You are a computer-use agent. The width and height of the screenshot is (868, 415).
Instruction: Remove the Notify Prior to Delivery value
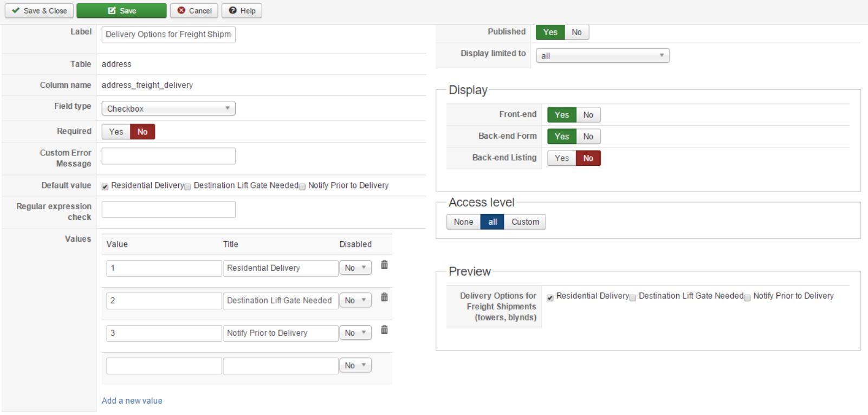[384, 330]
